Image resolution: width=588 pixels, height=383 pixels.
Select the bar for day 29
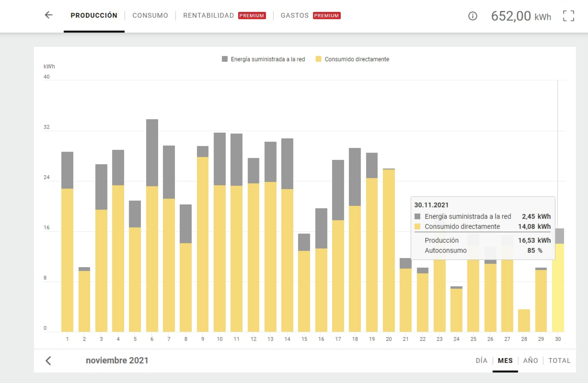(x=541, y=300)
